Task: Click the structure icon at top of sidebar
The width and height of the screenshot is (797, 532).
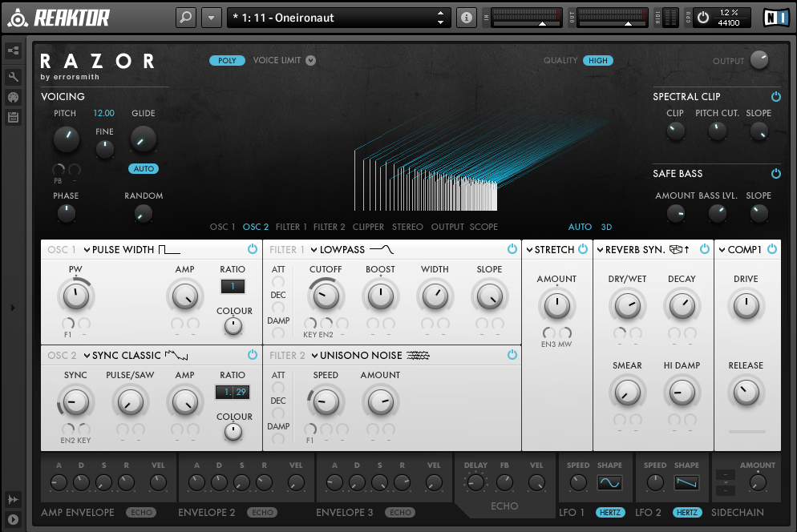Action: [x=14, y=51]
